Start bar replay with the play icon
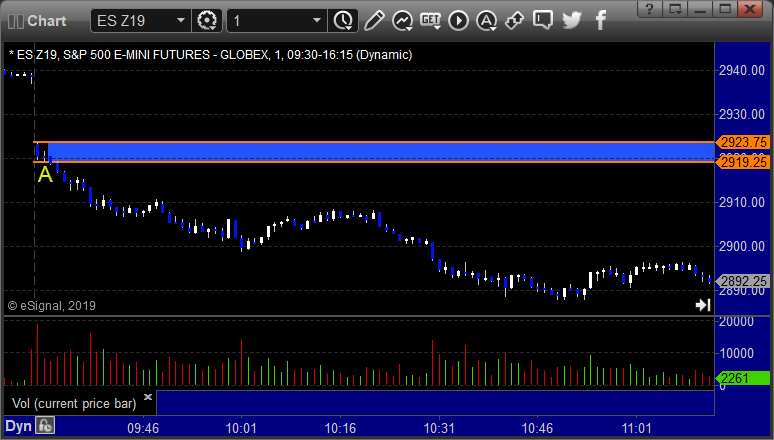This screenshot has height=440, width=774. coord(459,21)
